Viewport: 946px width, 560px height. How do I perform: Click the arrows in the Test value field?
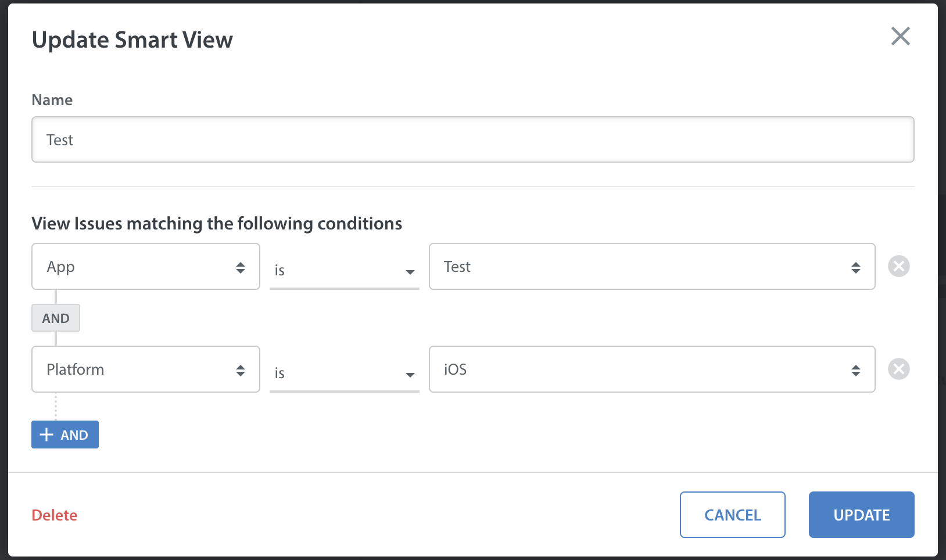856,267
